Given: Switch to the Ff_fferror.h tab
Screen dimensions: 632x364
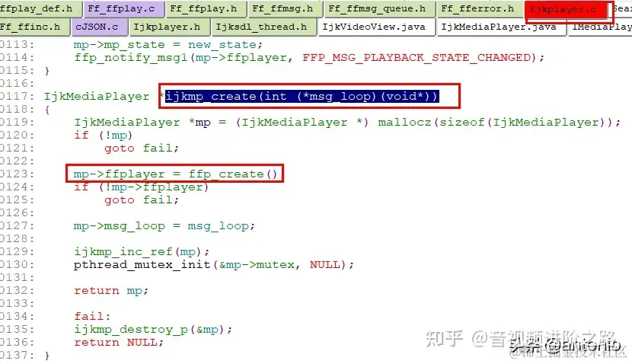Looking at the screenshot, I should [480, 9].
